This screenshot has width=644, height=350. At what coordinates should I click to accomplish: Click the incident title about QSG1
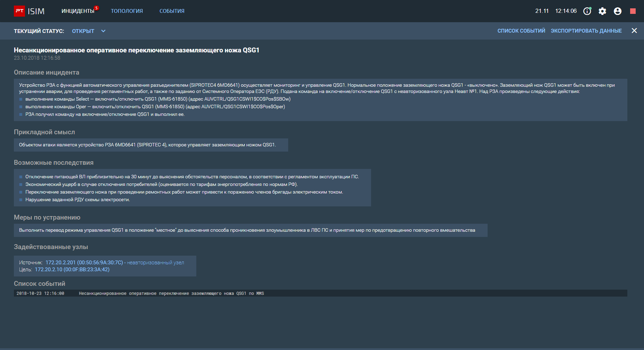click(x=137, y=50)
